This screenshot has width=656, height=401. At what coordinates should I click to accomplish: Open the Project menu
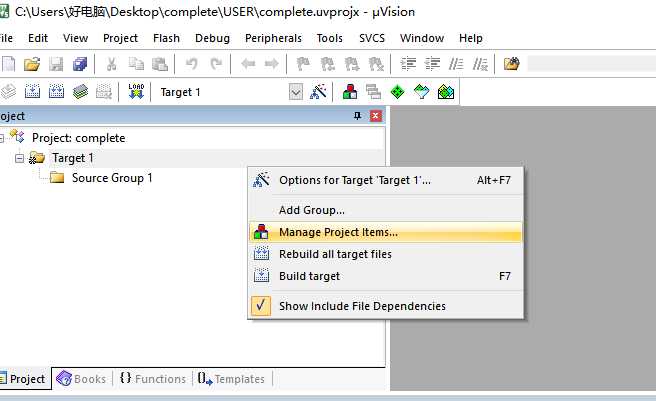[120, 38]
